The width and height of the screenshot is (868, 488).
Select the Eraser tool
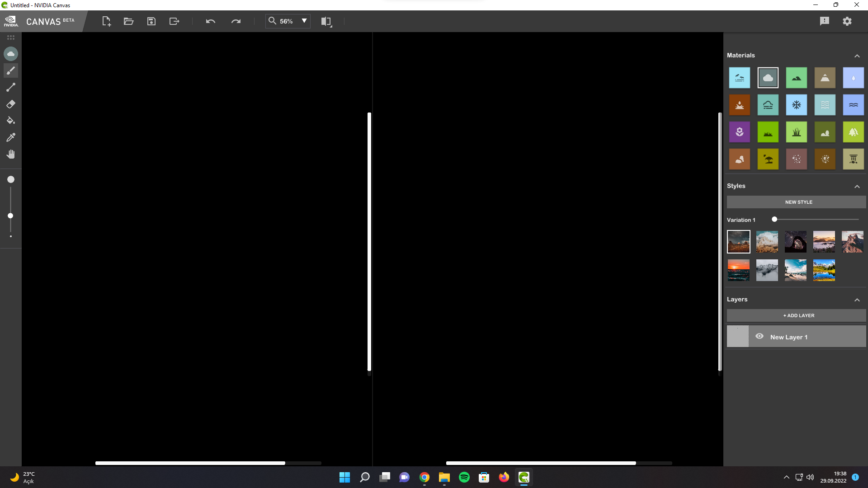click(x=11, y=104)
